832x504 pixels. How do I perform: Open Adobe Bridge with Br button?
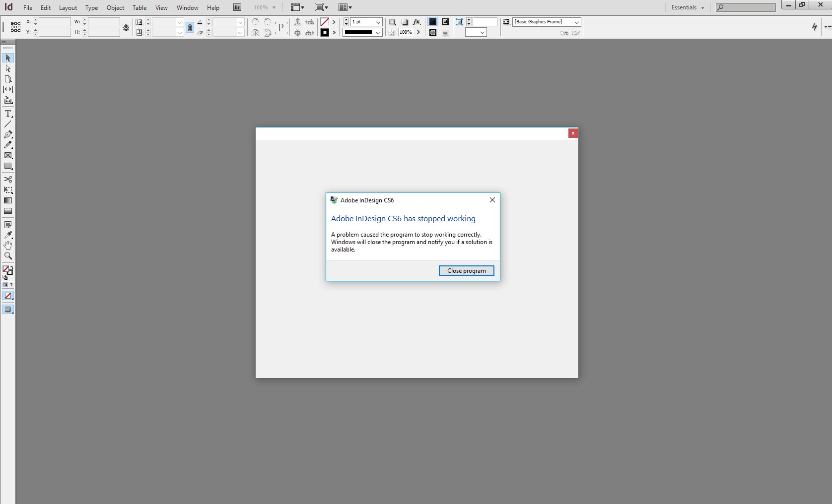pos(237,7)
